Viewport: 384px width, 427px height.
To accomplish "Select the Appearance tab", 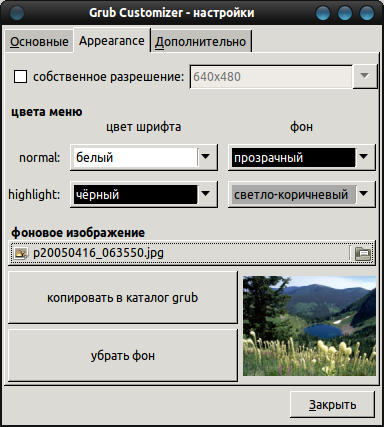I will tap(112, 41).
